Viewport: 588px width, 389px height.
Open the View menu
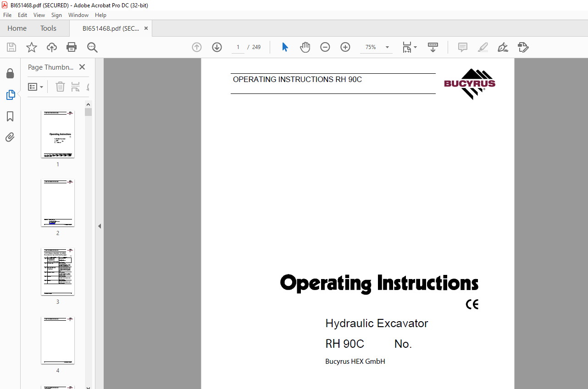[39, 15]
